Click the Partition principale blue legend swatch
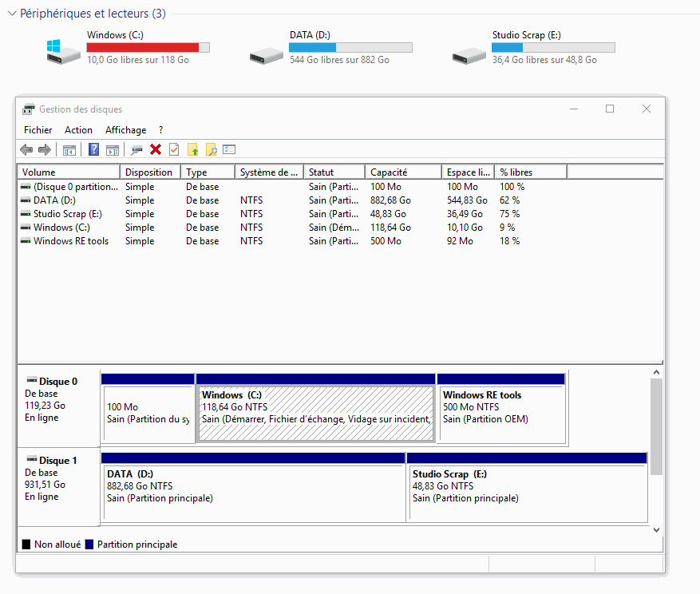 point(89,544)
